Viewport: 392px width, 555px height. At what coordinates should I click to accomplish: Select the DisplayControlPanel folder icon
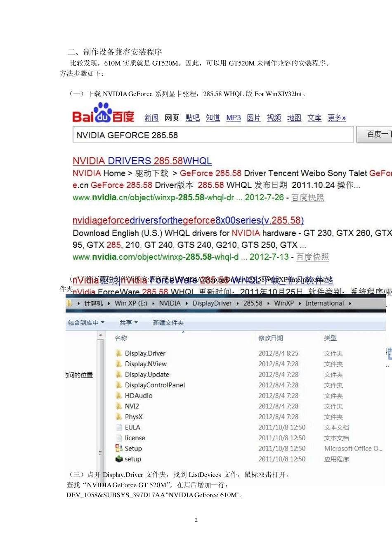pos(119,385)
